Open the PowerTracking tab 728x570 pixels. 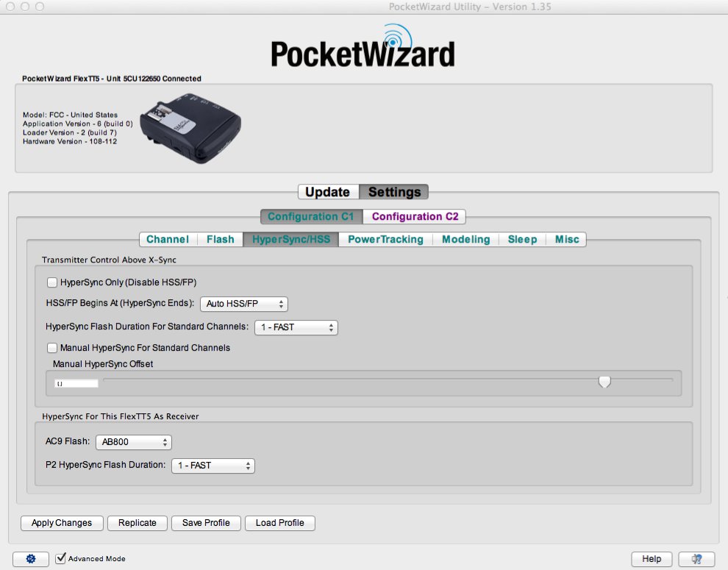point(385,239)
